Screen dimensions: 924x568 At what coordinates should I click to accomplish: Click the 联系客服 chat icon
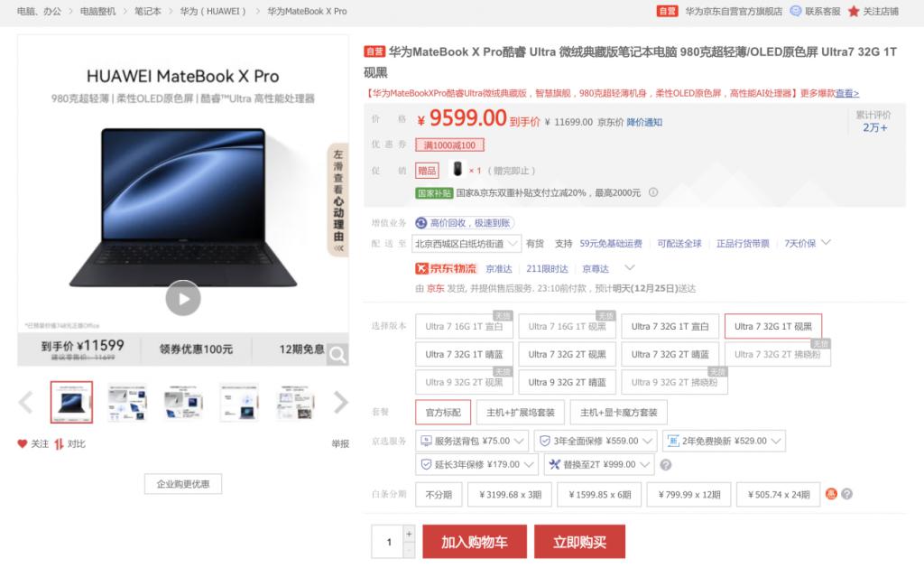click(x=796, y=11)
